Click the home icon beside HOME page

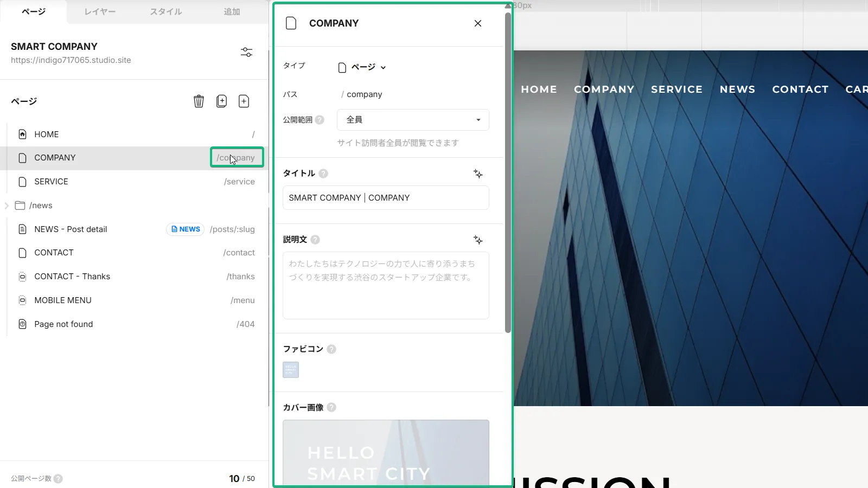click(x=22, y=134)
